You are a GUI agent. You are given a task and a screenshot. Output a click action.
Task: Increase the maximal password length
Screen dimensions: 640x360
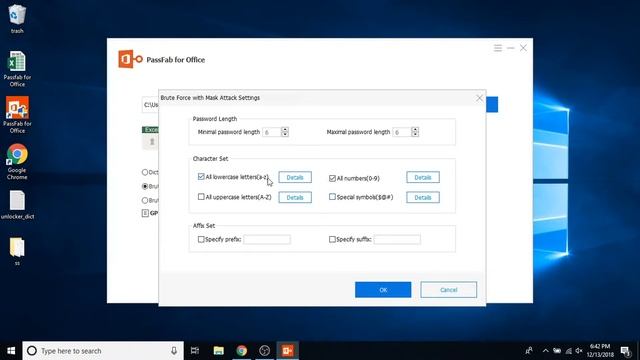pyautogui.click(x=415, y=129)
